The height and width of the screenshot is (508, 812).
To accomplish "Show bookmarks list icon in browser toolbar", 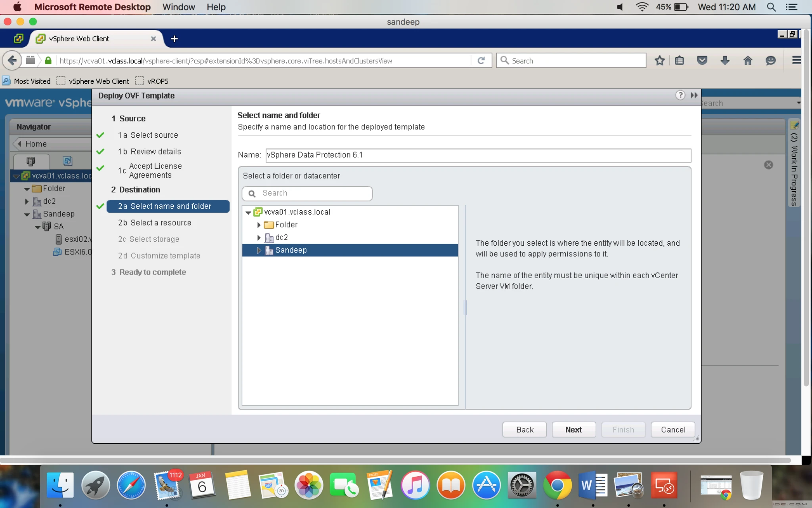I will (680, 61).
